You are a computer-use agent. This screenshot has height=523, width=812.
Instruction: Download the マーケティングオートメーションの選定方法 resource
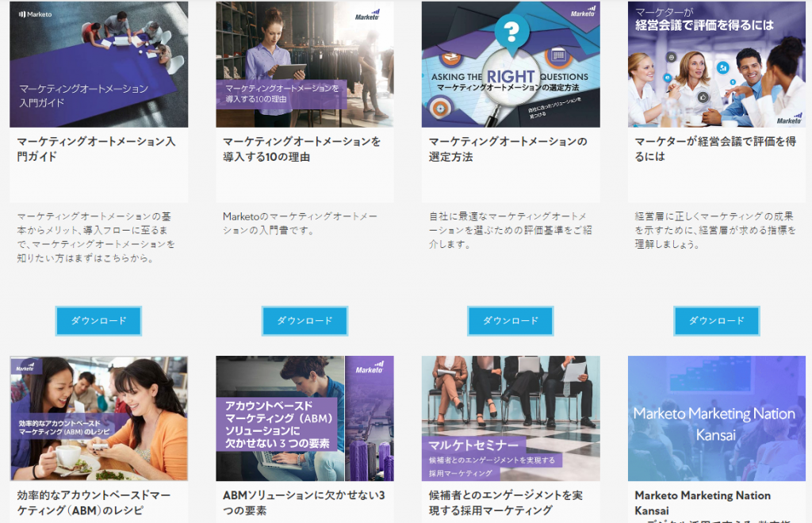[x=511, y=321]
